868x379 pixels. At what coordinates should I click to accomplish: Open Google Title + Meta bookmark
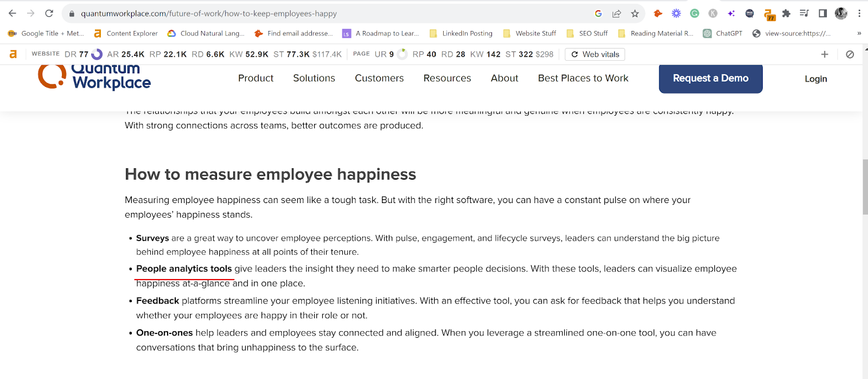(46, 34)
